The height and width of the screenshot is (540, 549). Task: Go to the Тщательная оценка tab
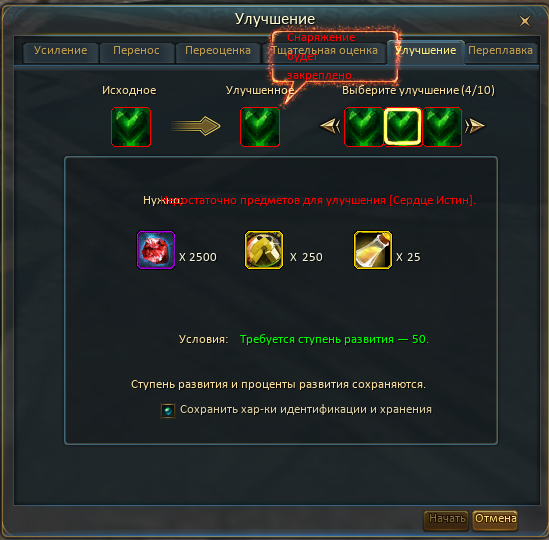click(x=325, y=51)
